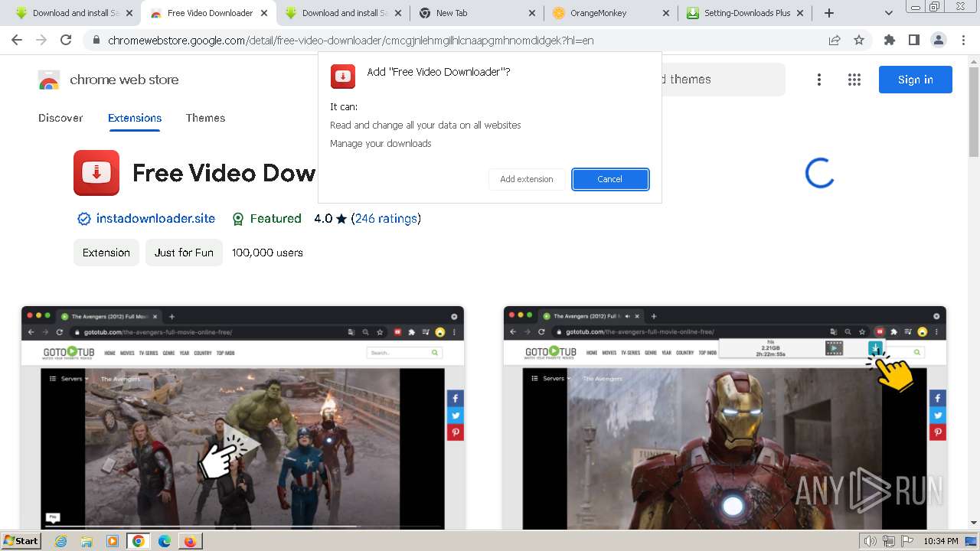Toggle the browser side panel icon

[913, 40]
